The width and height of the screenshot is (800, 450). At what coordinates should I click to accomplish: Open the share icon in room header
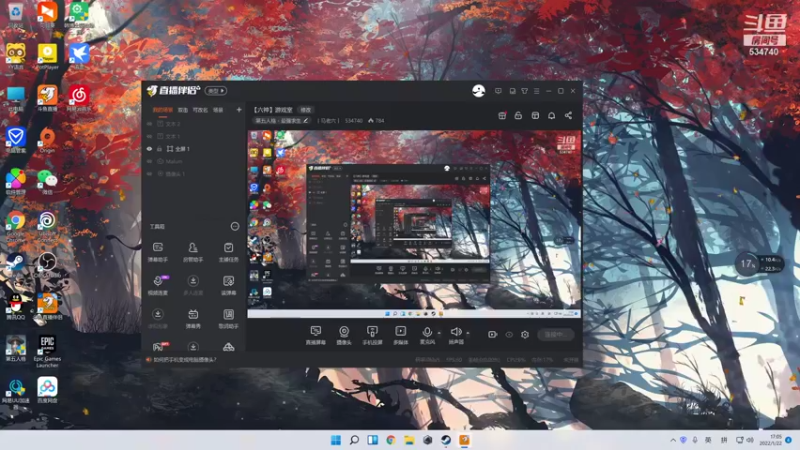pos(568,116)
